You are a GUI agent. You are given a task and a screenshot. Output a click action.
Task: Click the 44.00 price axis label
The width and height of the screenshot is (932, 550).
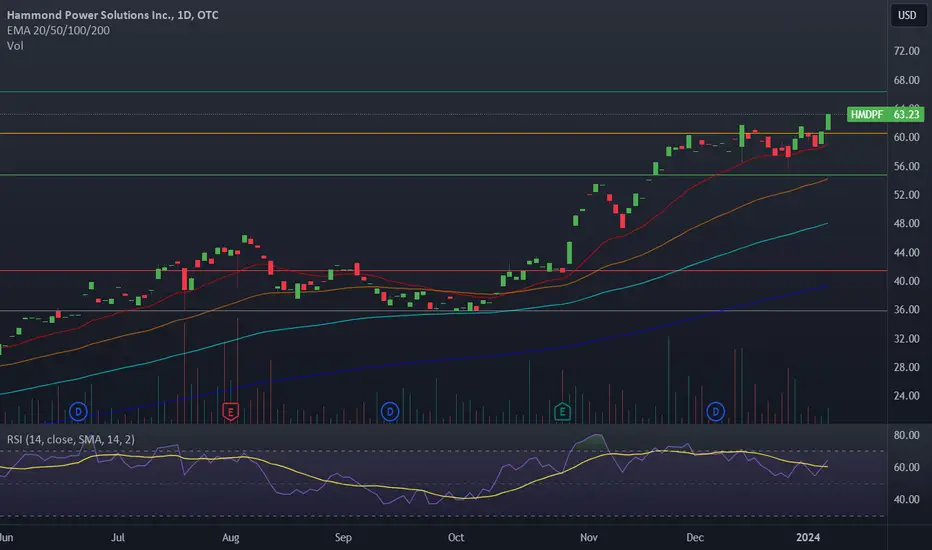(906, 252)
